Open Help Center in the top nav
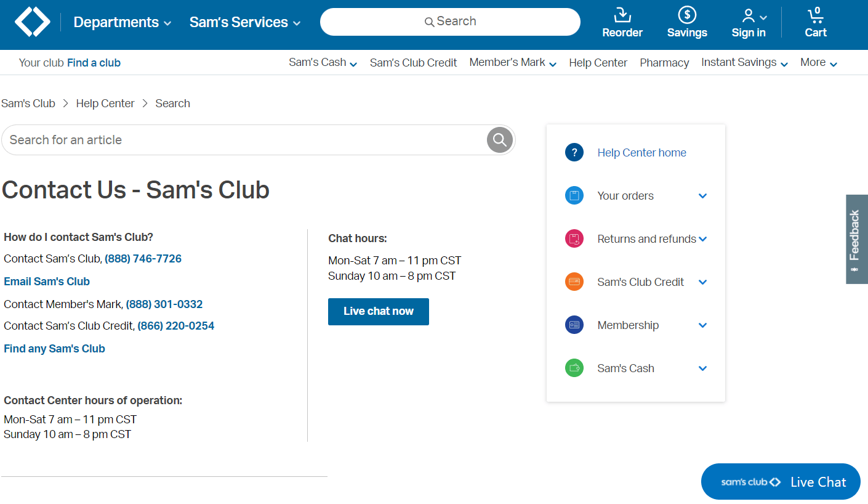This screenshot has height=504, width=868. coord(598,63)
